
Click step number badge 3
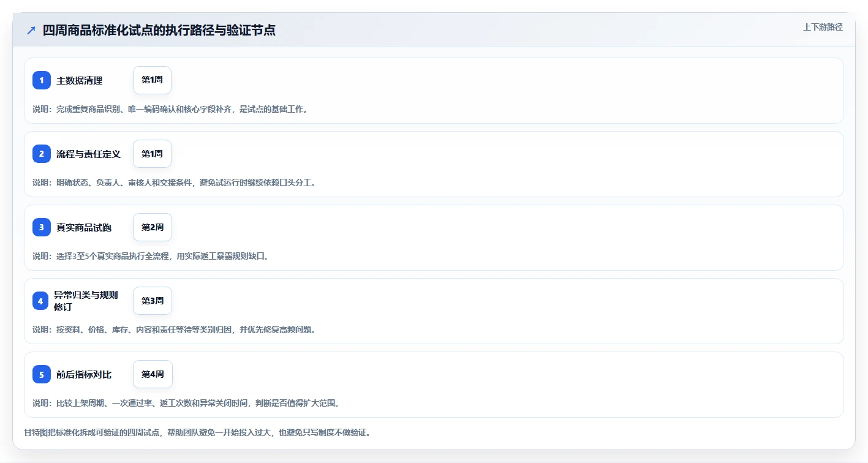(42, 227)
